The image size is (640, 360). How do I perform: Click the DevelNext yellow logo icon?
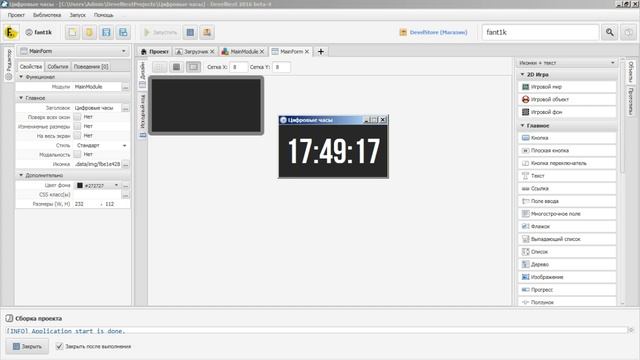click(x=11, y=32)
